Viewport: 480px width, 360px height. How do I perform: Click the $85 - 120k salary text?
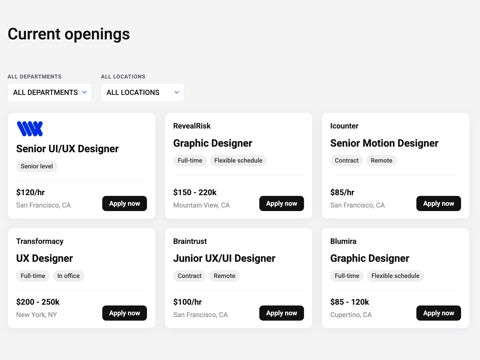[350, 302]
